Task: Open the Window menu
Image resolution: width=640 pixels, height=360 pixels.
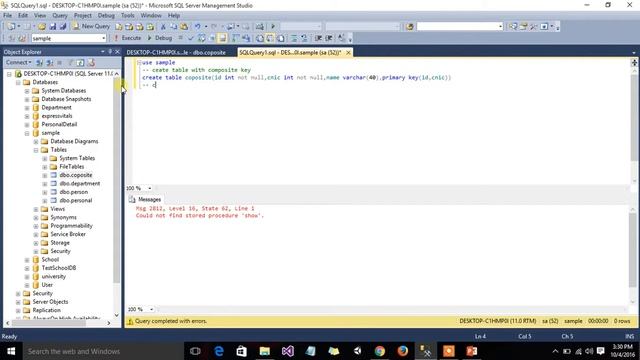Action: [x=151, y=16]
